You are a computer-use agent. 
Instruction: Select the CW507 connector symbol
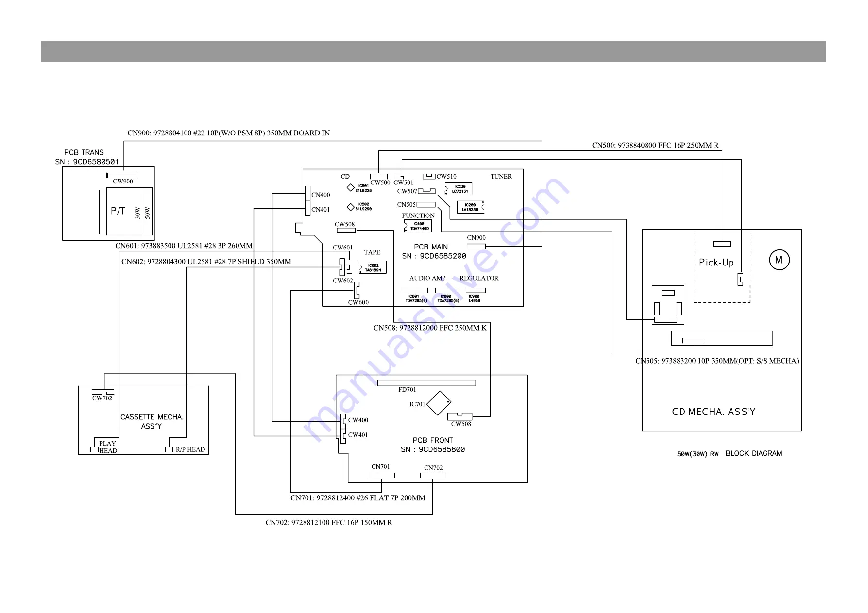[x=426, y=191]
